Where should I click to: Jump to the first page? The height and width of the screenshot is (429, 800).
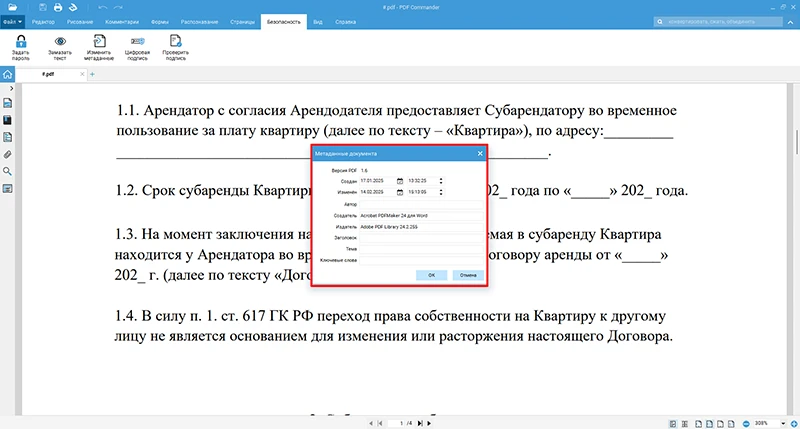(x=380, y=423)
